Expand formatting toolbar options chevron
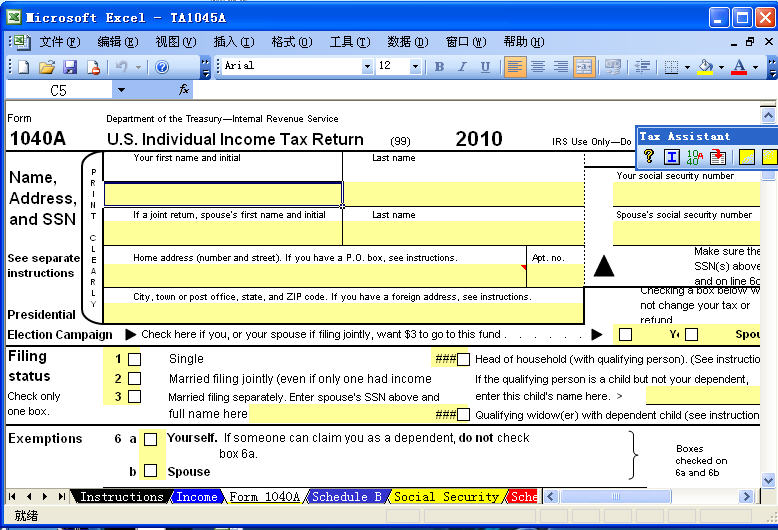Screen dimensions: 778x530 click(772, 67)
